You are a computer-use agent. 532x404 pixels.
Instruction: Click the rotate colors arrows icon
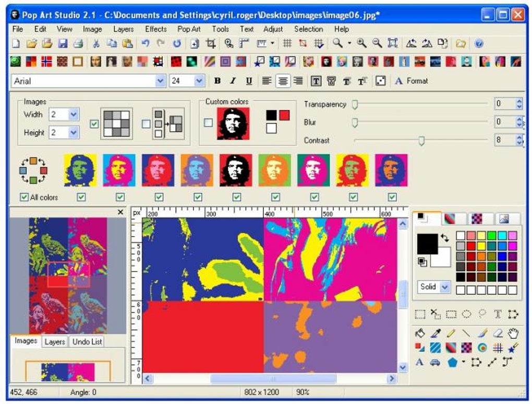coord(33,170)
